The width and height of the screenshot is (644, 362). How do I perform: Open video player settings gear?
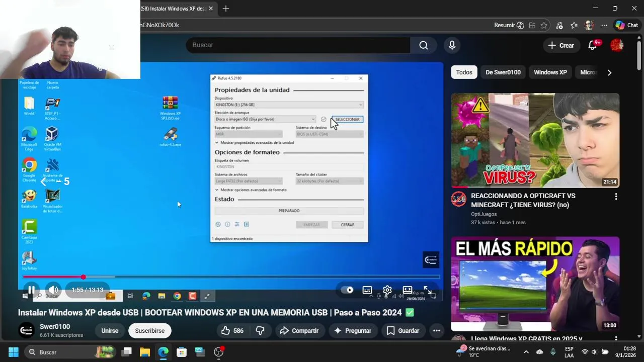coord(387,290)
